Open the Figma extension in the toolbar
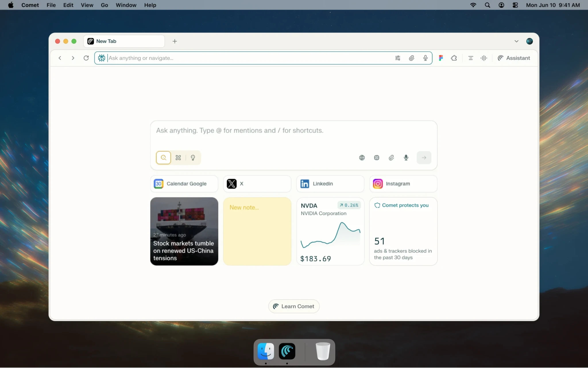This screenshot has height=368, width=588. pos(441,58)
